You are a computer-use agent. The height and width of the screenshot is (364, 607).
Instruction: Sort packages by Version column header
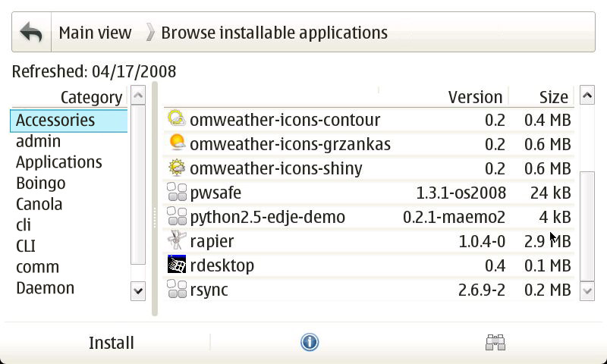coord(474,97)
